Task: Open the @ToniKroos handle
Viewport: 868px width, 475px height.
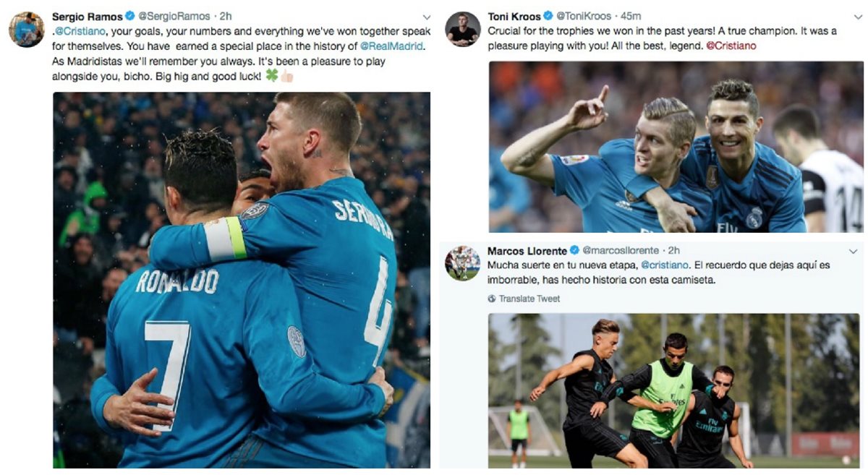Action: point(582,16)
